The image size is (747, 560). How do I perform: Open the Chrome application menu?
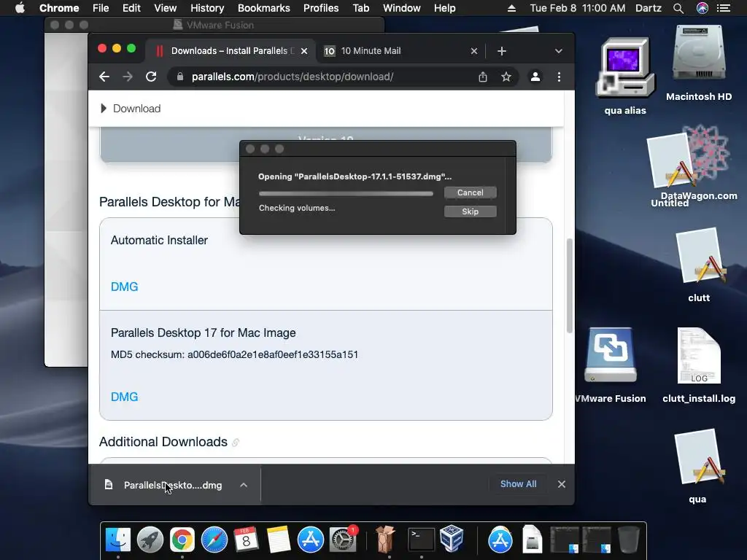click(x=59, y=8)
